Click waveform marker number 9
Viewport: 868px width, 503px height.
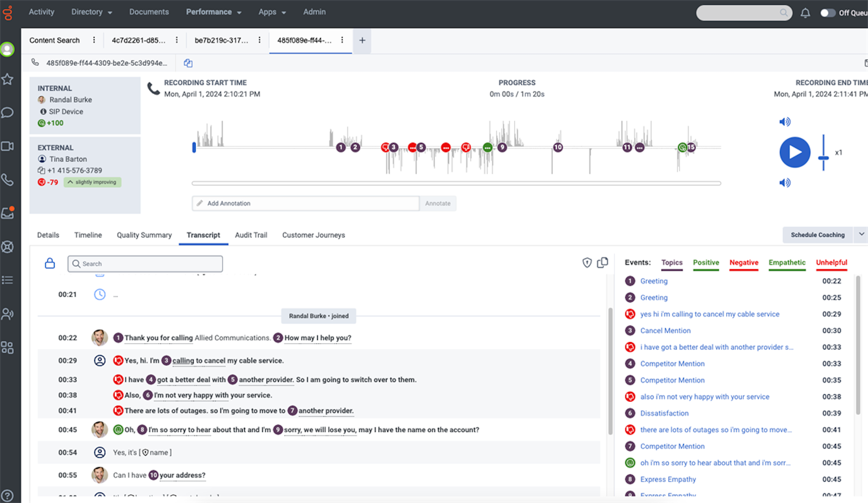pos(502,147)
